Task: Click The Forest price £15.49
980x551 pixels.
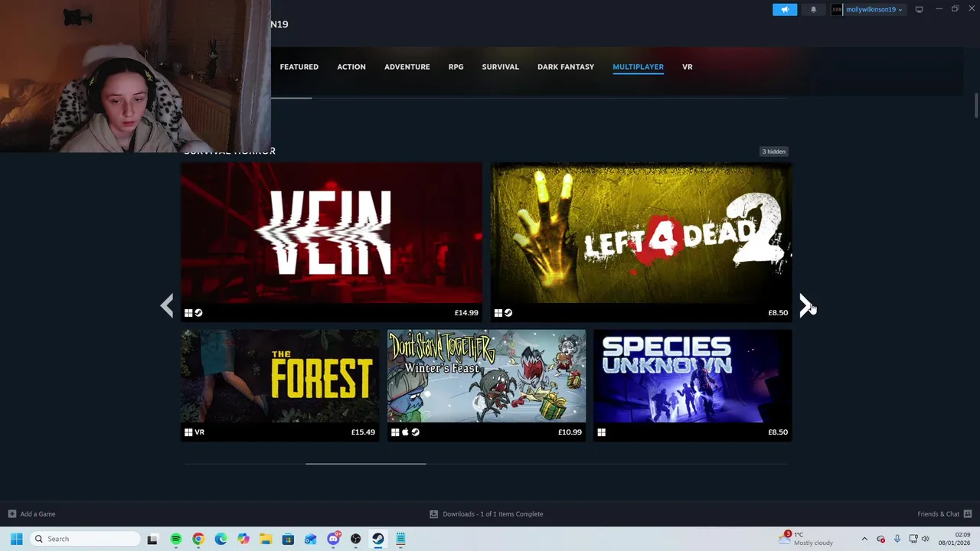Action: 363,432
